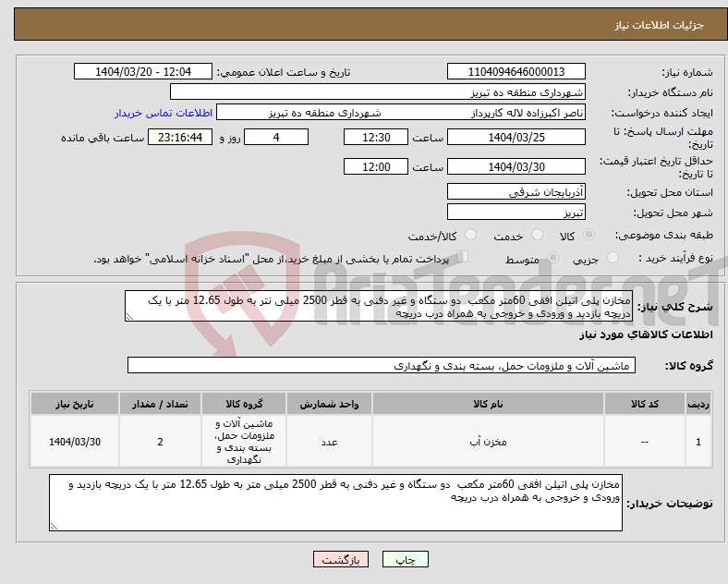This screenshot has height=584, width=728.
Task: Click the province field آذربایجان شرقی
Action: (516, 191)
